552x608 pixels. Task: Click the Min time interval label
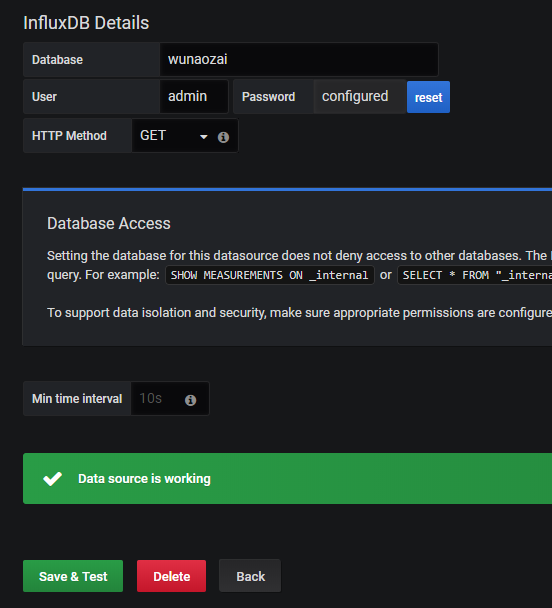tap(77, 399)
